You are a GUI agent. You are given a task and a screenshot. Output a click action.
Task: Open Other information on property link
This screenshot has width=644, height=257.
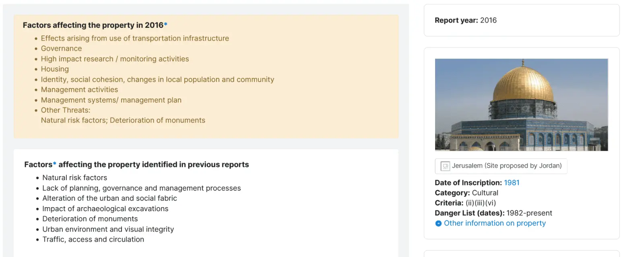coord(495,223)
